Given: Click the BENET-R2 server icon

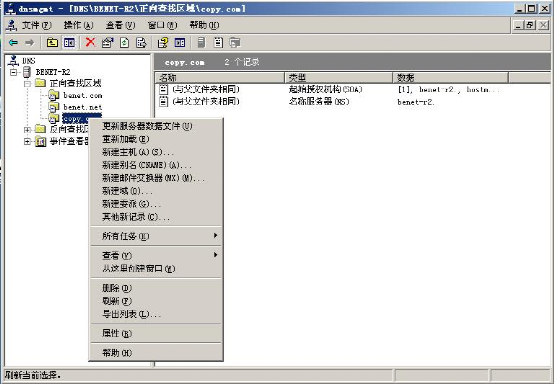Looking at the screenshot, I should tap(27, 72).
